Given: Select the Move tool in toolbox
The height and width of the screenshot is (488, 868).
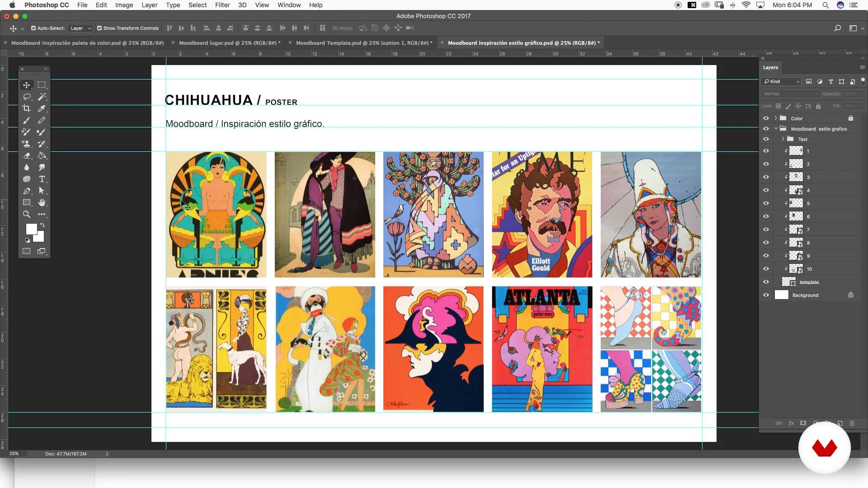Looking at the screenshot, I should 27,85.
